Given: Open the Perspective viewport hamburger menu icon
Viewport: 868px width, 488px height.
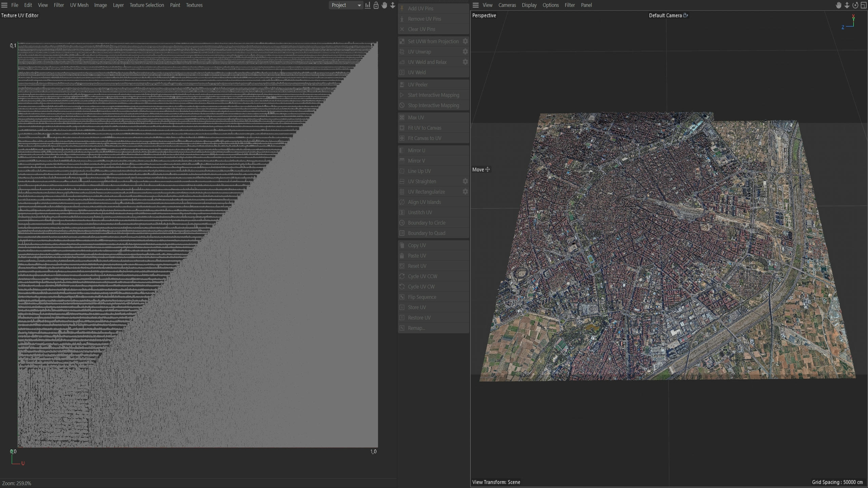Looking at the screenshot, I should (x=476, y=5).
